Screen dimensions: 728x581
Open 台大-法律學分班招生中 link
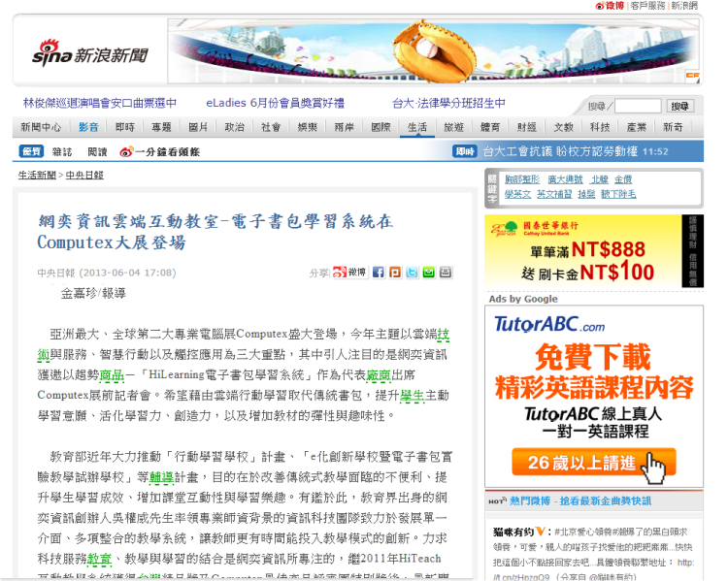tap(448, 103)
